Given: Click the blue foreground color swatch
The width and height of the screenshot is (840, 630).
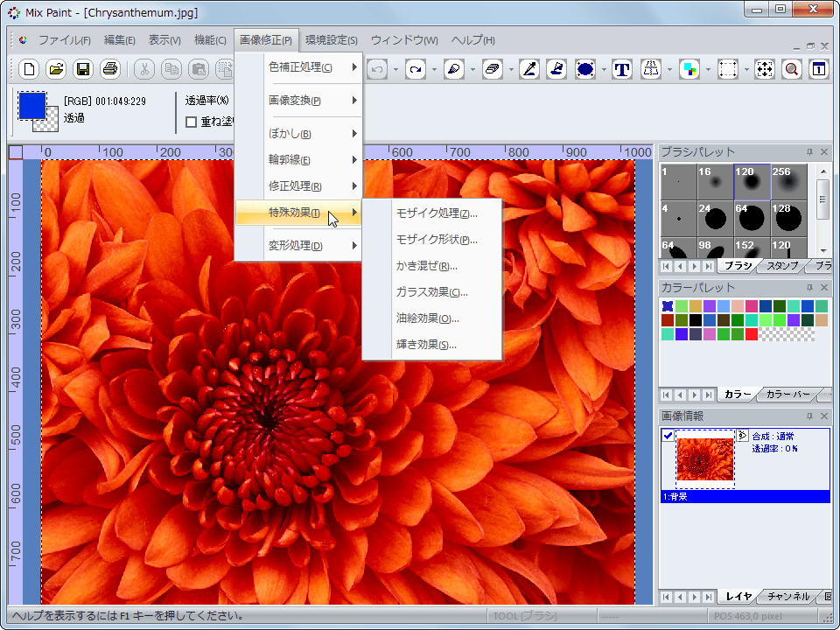Looking at the screenshot, I should [31, 104].
